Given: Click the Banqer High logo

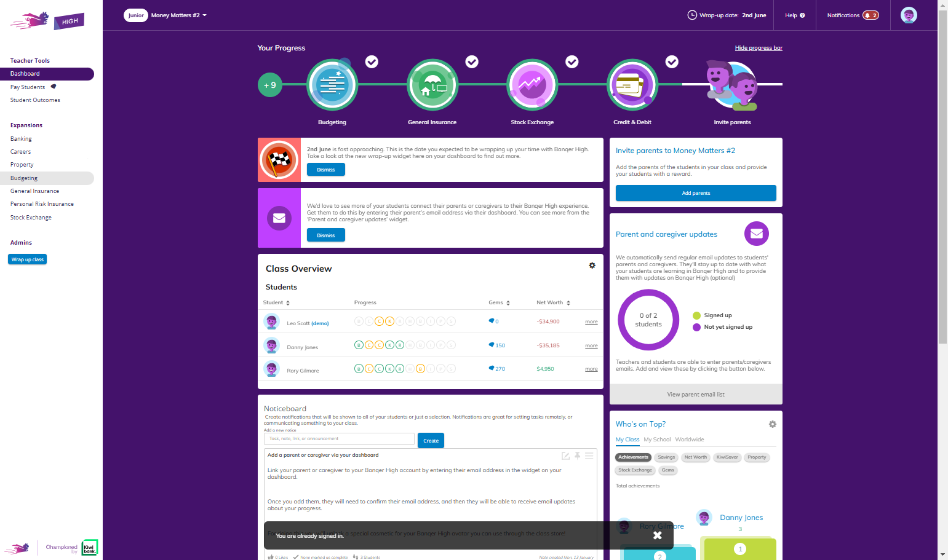Looking at the screenshot, I should coord(47,20).
